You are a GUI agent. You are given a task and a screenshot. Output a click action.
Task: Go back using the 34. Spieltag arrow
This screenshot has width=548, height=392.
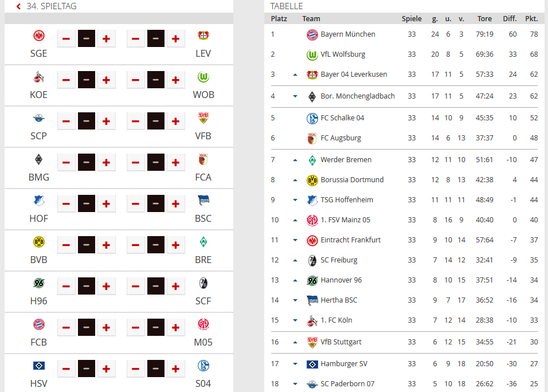pyautogui.click(x=18, y=6)
